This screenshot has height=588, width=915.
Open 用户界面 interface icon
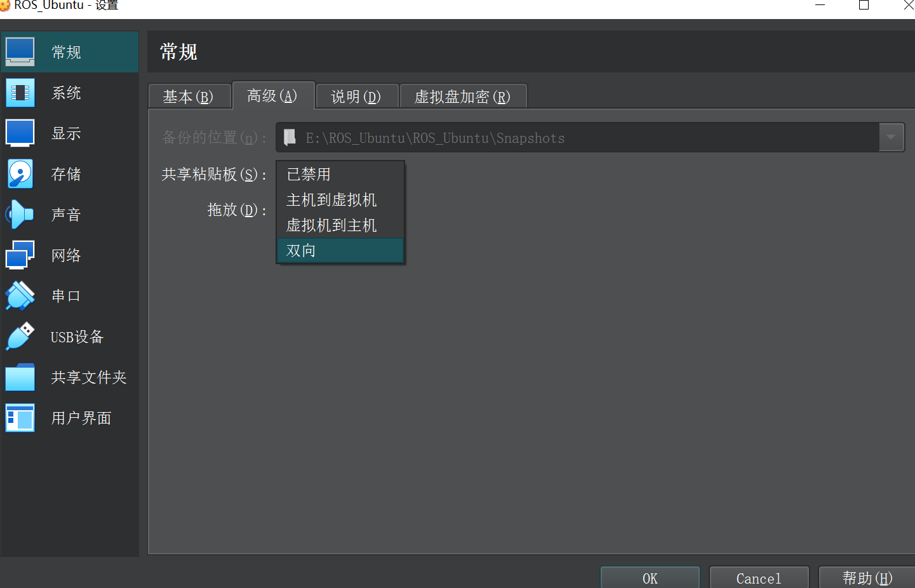[20, 418]
